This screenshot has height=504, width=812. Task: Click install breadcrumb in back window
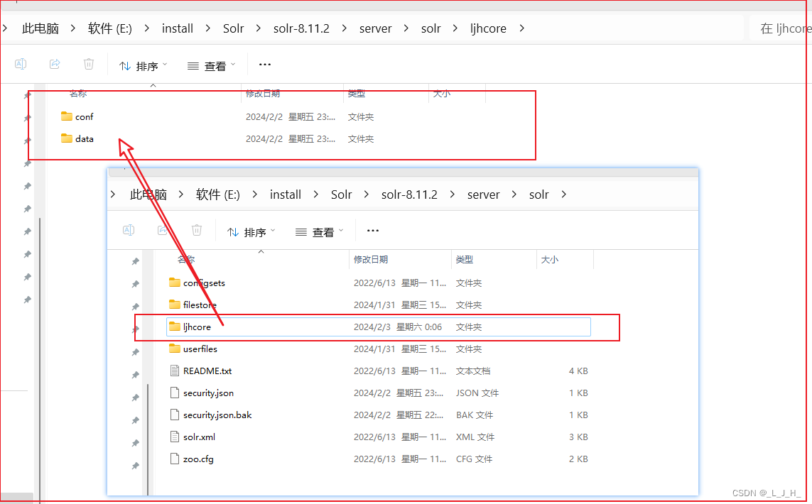pyautogui.click(x=178, y=28)
